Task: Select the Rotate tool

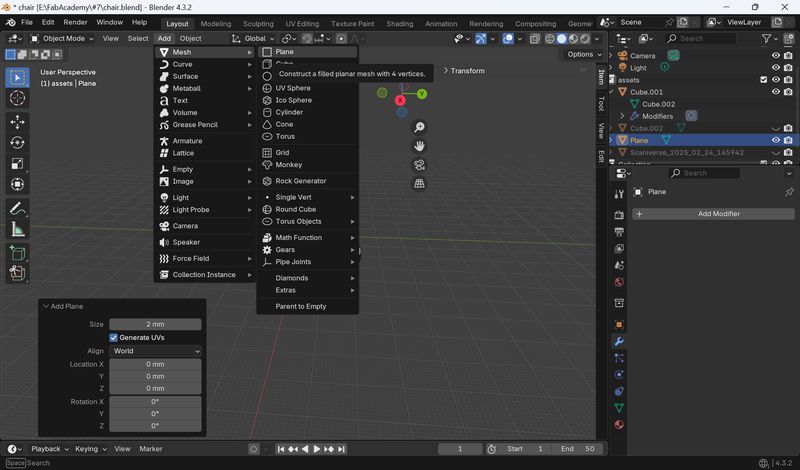Action: click(x=17, y=143)
